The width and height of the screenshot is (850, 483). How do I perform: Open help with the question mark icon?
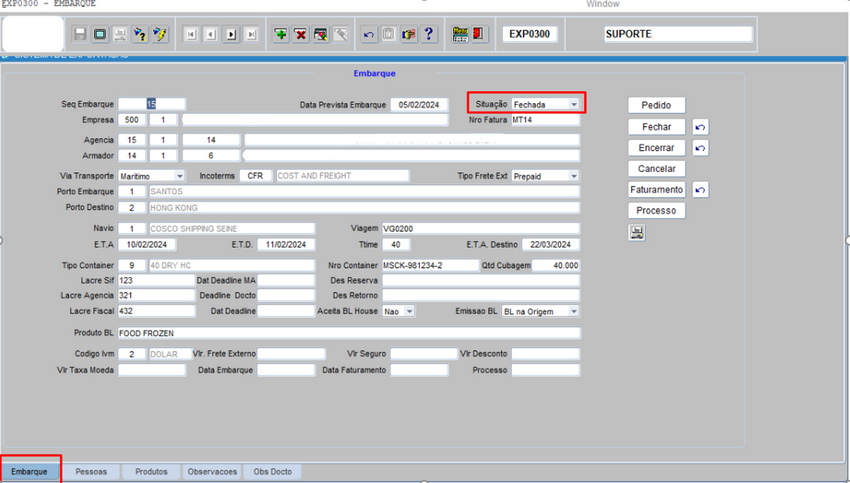(x=429, y=34)
